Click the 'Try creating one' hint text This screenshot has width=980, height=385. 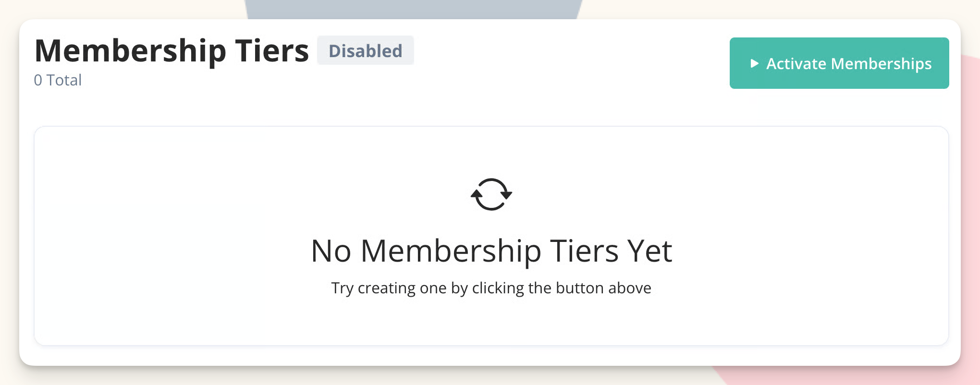click(x=491, y=288)
